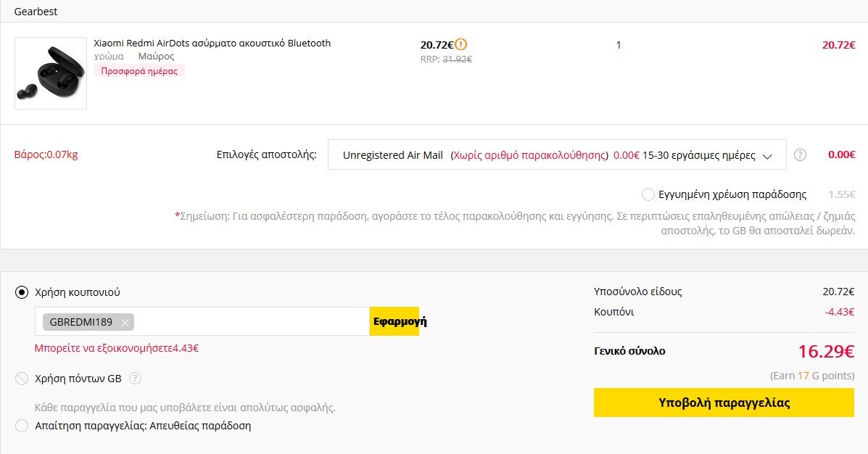Open the Xiaomi Redmi AirDots title link
This screenshot has height=454, width=868.
[x=212, y=44]
